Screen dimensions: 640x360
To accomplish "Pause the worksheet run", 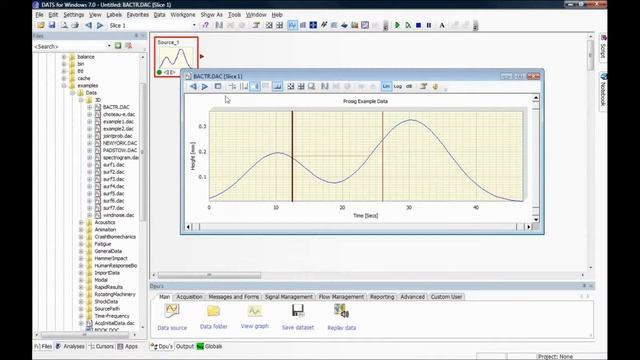I will coord(429,25).
